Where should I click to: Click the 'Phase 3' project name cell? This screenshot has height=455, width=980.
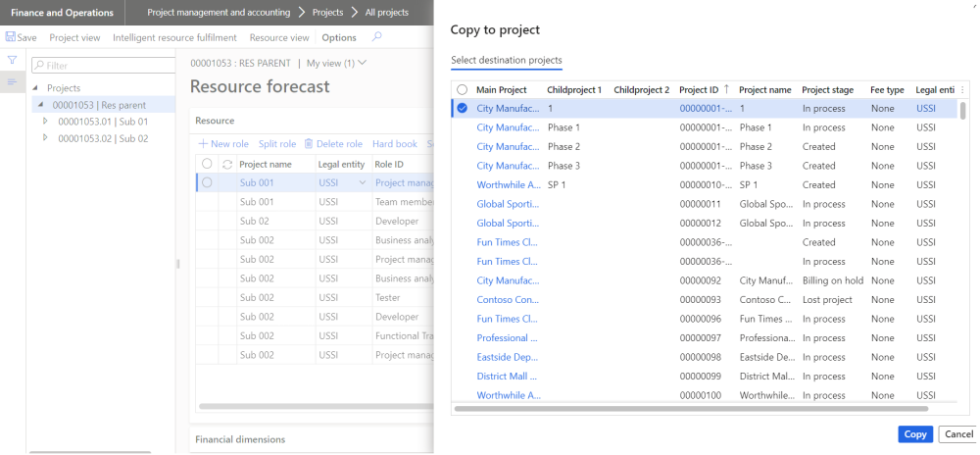(756, 166)
